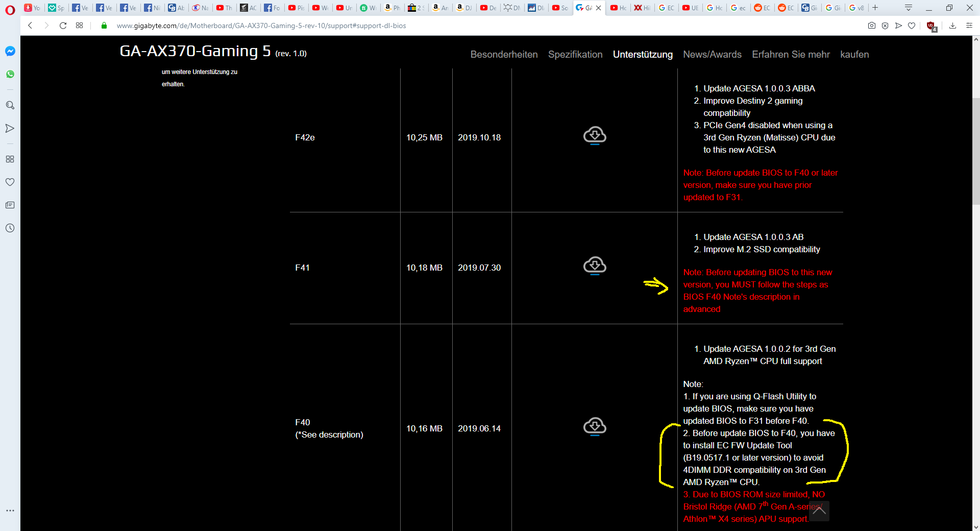
Task: Switch to the XX Hi tab
Action: point(642,8)
